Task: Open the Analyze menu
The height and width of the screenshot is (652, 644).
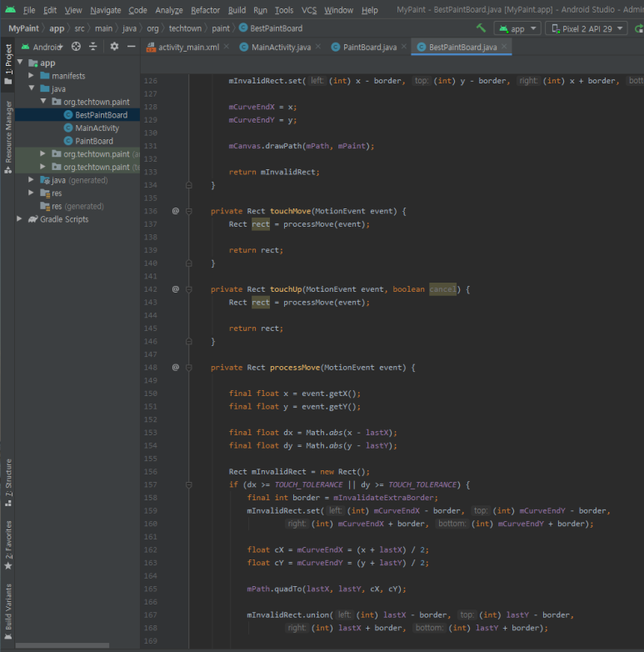Action: pyautogui.click(x=168, y=10)
